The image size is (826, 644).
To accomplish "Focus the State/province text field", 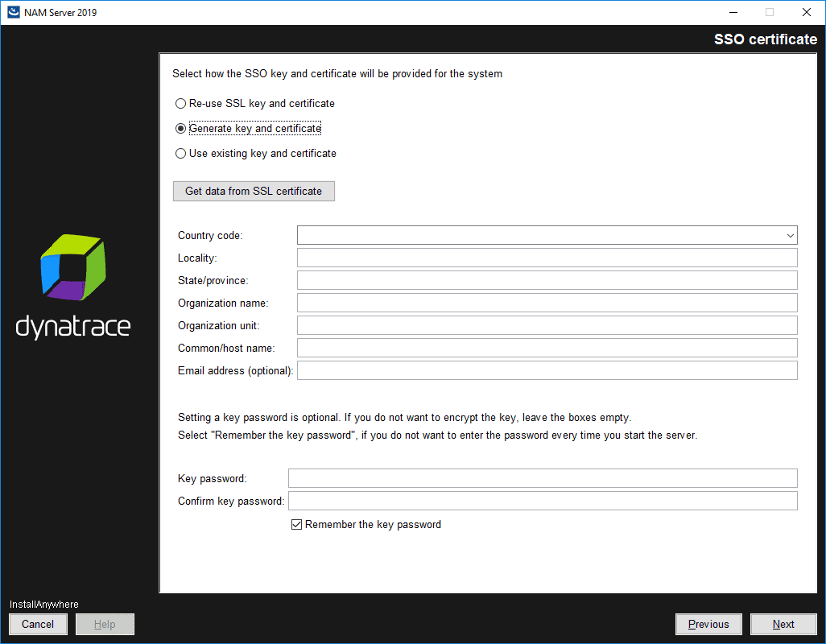I will tap(547, 281).
